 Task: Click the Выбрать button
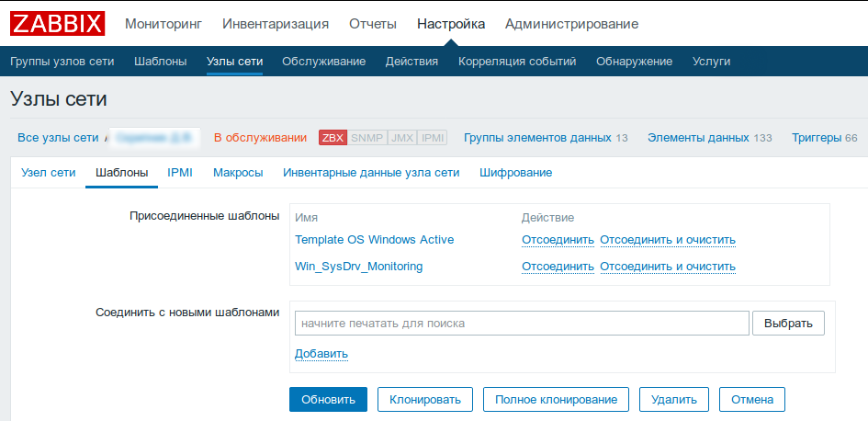[788, 323]
